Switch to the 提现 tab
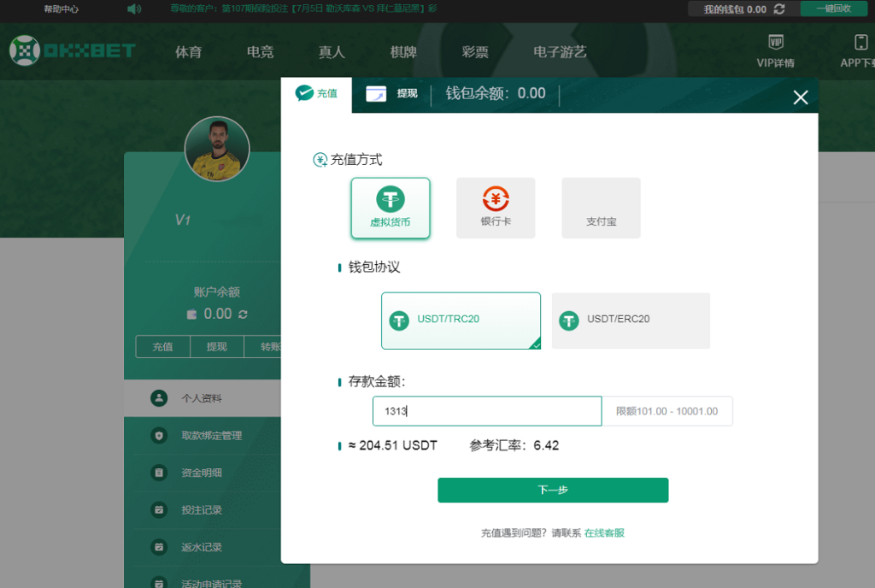Image resolution: width=875 pixels, height=588 pixels. point(393,95)
